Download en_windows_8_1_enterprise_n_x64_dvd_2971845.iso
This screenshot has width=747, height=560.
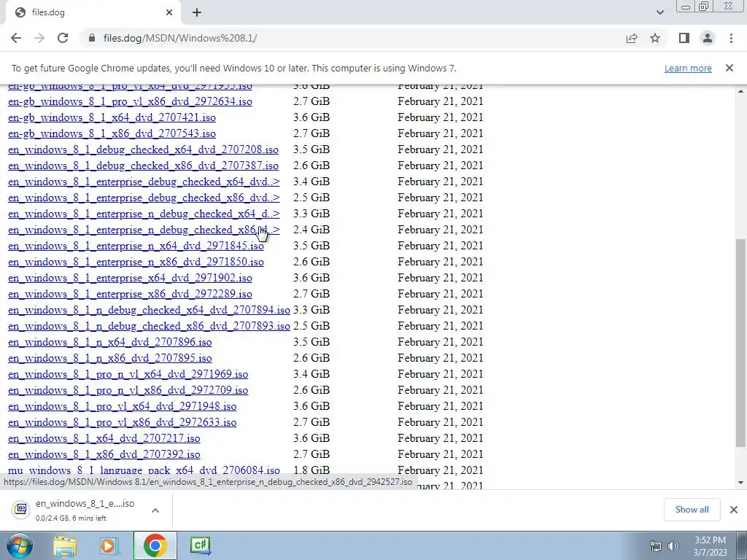point(136,246)
